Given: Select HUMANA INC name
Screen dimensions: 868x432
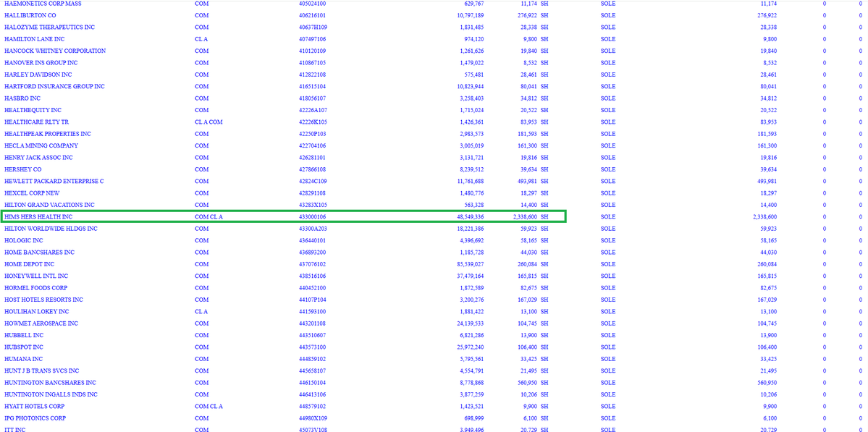Looking at the screenshot, I should [22, 360].
